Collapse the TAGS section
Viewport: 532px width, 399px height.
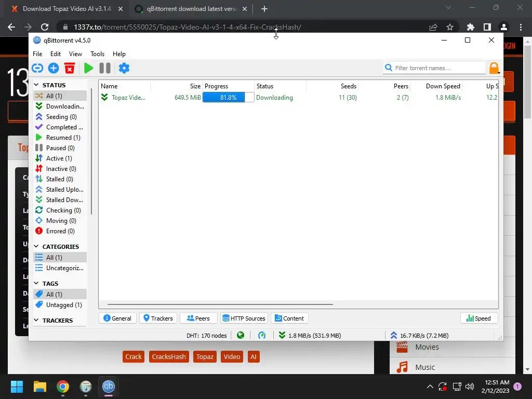[x=36, y=283]
